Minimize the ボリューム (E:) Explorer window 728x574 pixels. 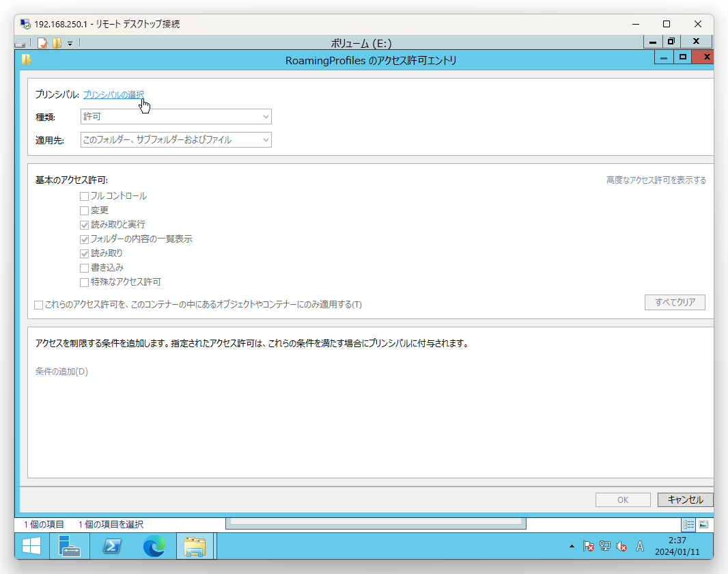[653, 42]
